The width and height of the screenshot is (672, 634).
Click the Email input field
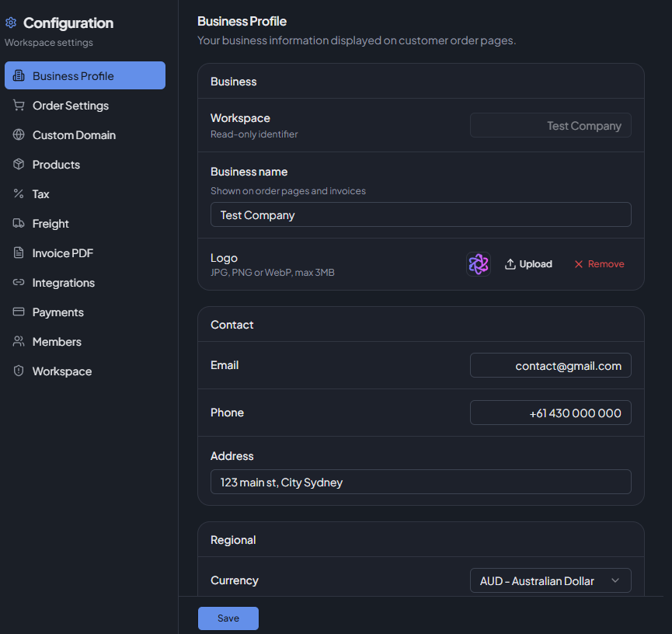[550, 365]
